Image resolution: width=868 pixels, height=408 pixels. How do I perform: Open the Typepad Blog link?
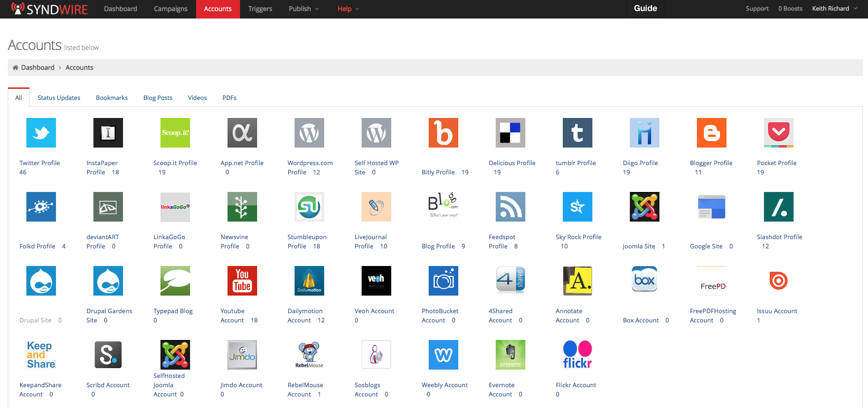tap(173, 311)
